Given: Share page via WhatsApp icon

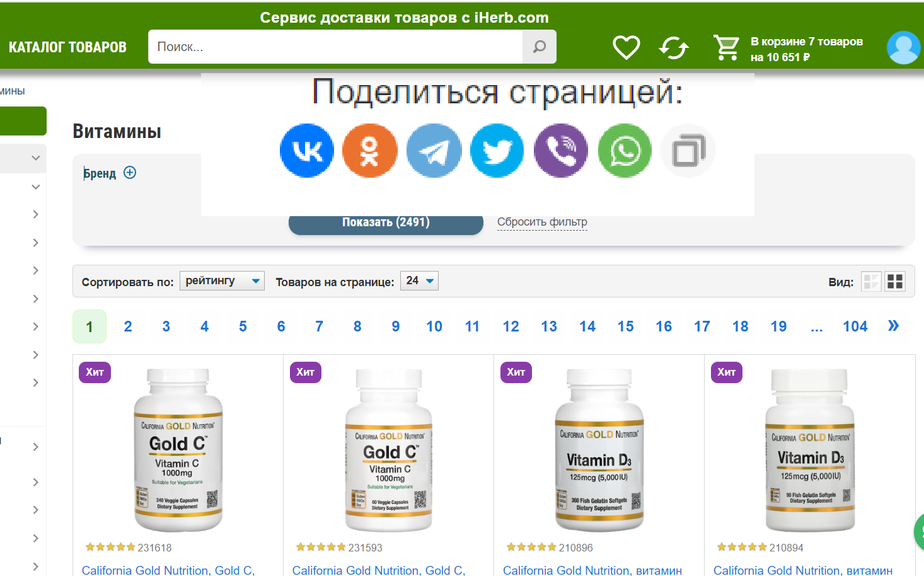Looking at the screenshot, I should 625,151.
